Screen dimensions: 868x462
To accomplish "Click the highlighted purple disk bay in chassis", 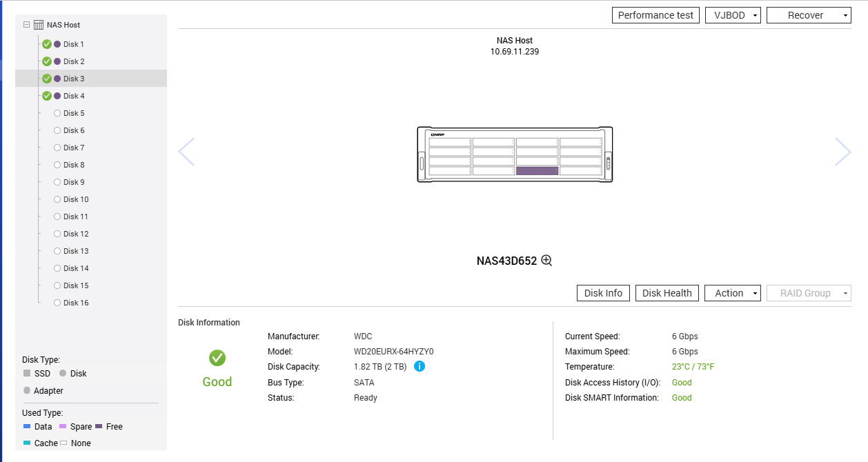I will [537, 170].
